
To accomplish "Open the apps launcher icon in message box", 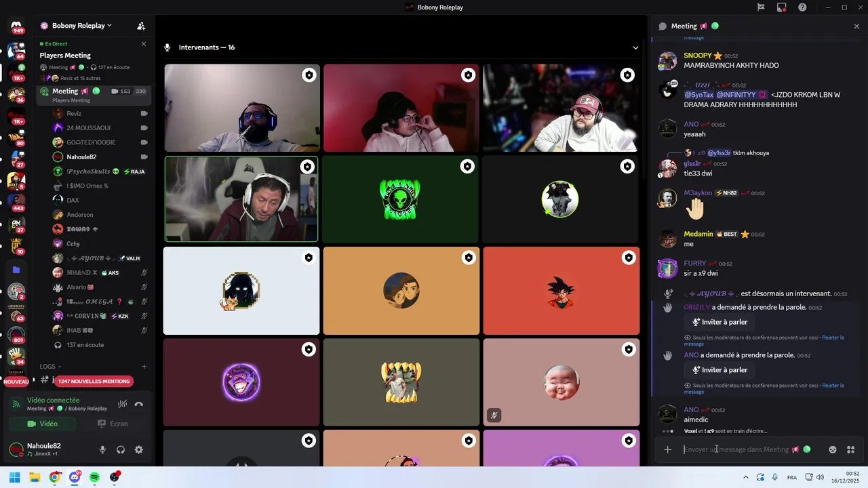I will [850, 449].
